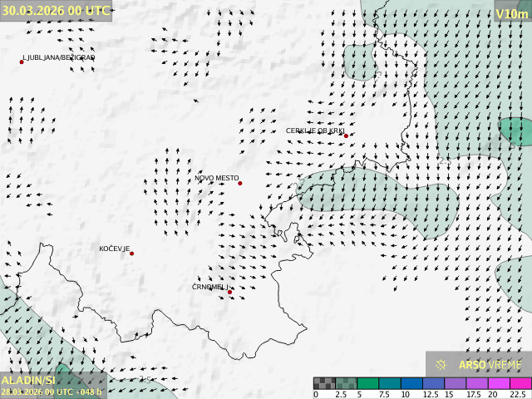Pick the solid green 5–7.5 legend swatch
532x399 pixels.
click(x=368, y=383)
